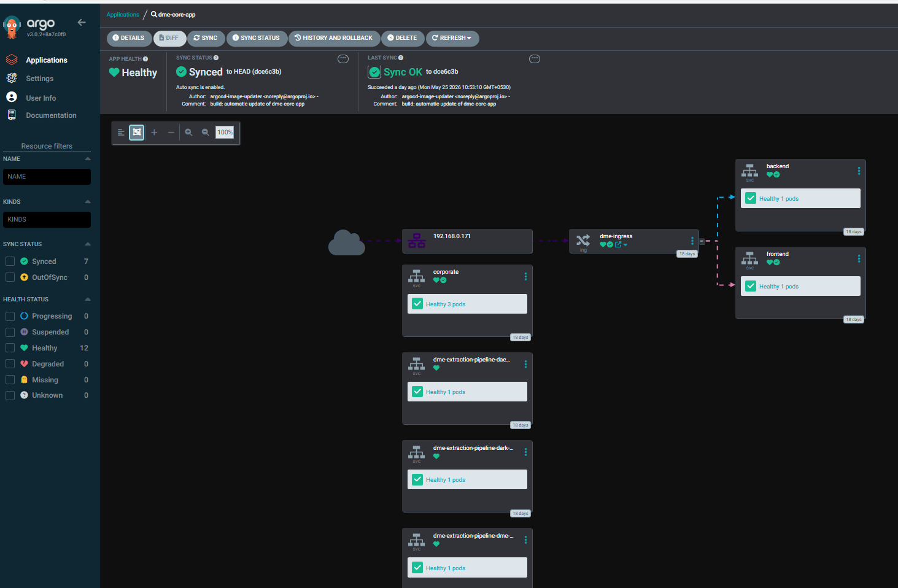The width and height of the screenshot is (898, 588).
Task: Check the Healthy health filter
Action: (x=10, y=348)
